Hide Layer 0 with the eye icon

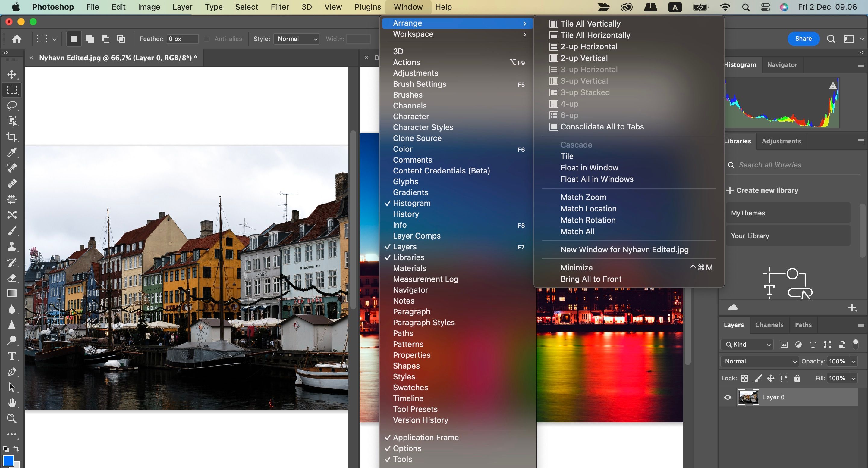point(728,397)
